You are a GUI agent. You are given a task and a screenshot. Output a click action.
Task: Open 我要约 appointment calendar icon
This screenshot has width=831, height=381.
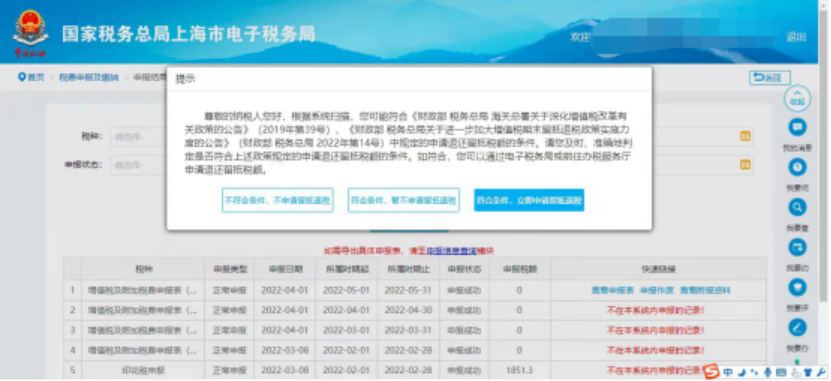797,247
